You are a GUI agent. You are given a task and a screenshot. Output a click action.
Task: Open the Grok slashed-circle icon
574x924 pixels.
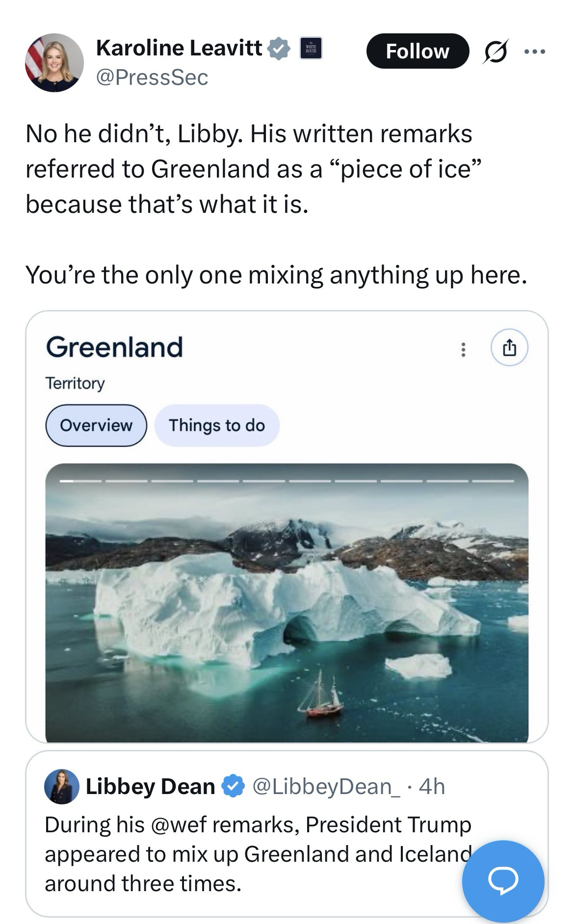pos(495,51)
